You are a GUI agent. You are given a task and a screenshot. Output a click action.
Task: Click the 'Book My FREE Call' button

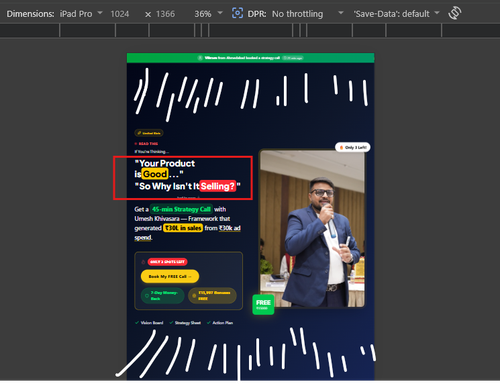point(170,276)
